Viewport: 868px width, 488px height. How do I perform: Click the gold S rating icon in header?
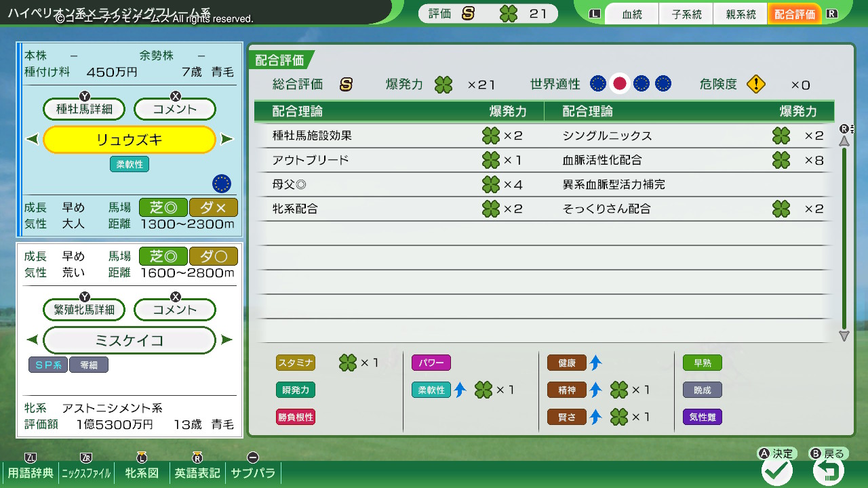[x=468, y=14]
